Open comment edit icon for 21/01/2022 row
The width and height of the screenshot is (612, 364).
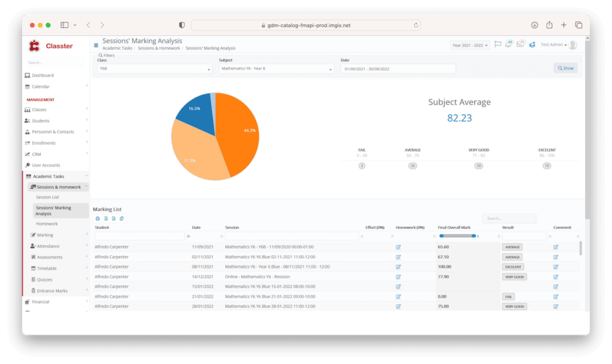coord(555,297)
